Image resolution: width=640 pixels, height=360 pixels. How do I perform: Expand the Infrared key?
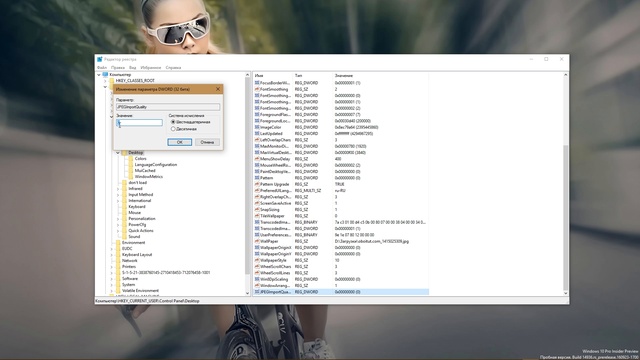point(118,189)
